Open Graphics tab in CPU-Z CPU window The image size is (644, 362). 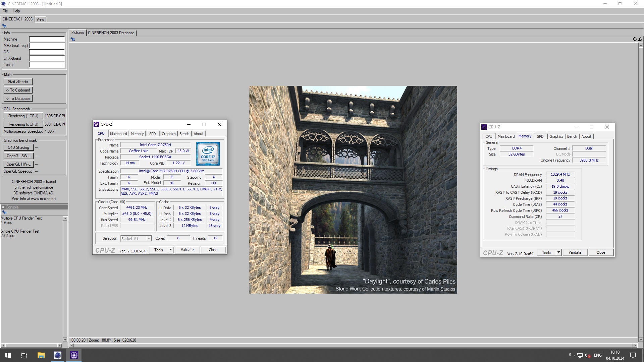169,134
